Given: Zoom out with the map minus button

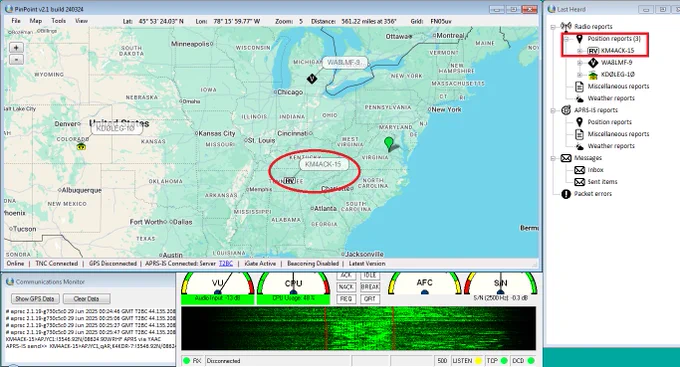Looking at the screenshot, I should point(16,59).
